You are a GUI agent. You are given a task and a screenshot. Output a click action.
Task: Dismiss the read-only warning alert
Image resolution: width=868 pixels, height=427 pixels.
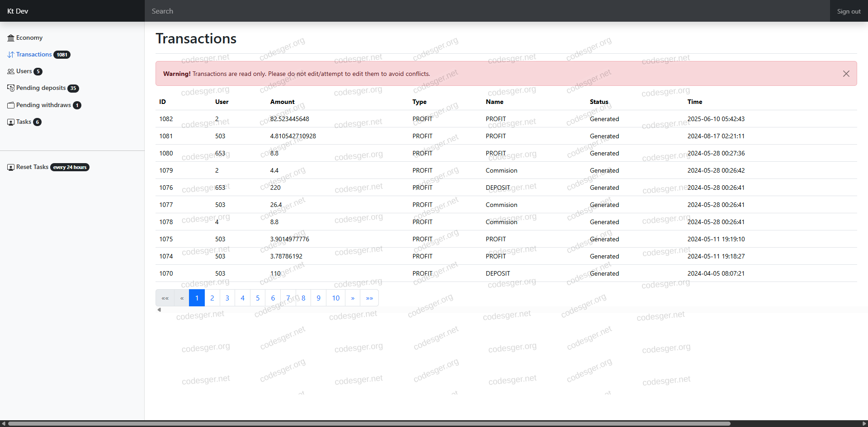coord(846,74)
